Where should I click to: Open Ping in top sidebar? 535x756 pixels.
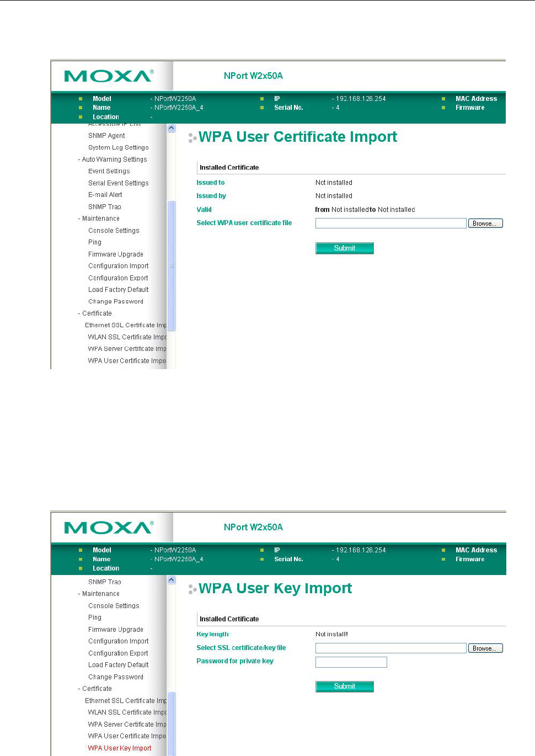95,242
